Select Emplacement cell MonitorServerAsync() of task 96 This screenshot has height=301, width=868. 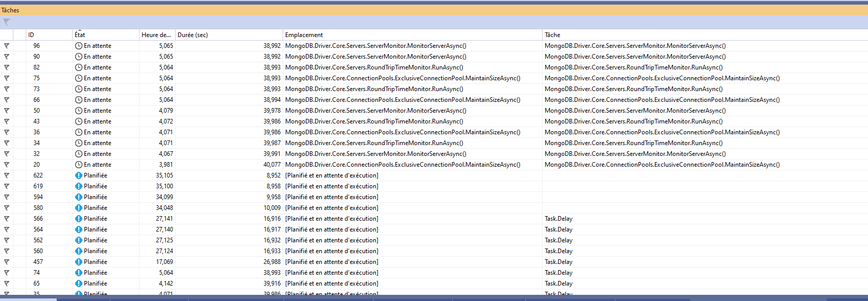pos(376,46)
